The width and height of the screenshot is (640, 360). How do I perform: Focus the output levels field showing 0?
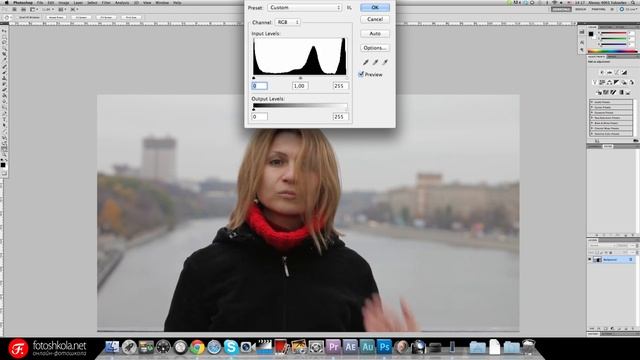tap(260, 117)
